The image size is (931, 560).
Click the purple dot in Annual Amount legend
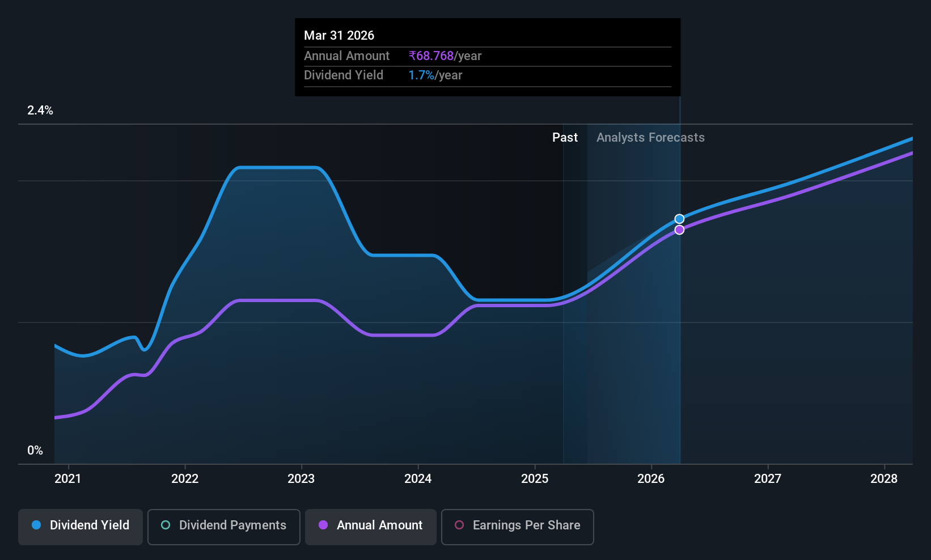323,525
